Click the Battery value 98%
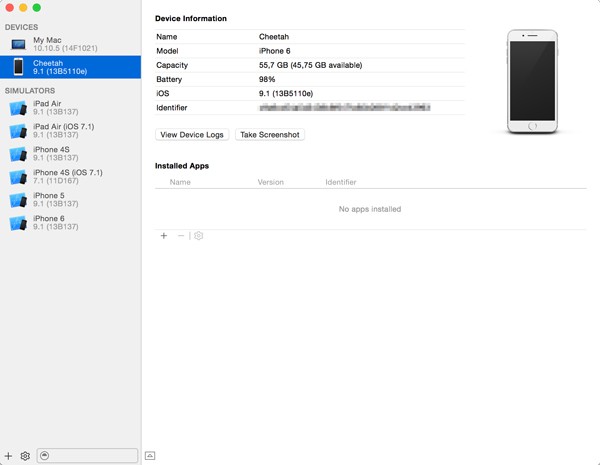 (x=267, y=79)
